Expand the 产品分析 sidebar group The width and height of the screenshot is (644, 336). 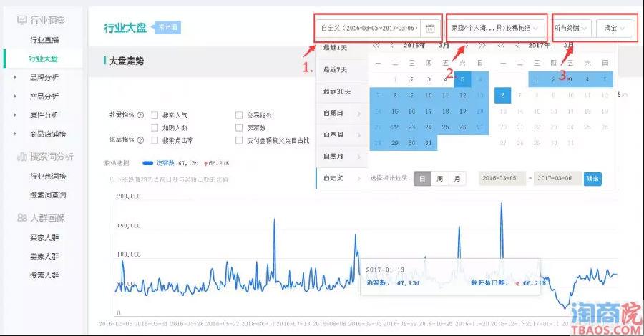(15, 96)
